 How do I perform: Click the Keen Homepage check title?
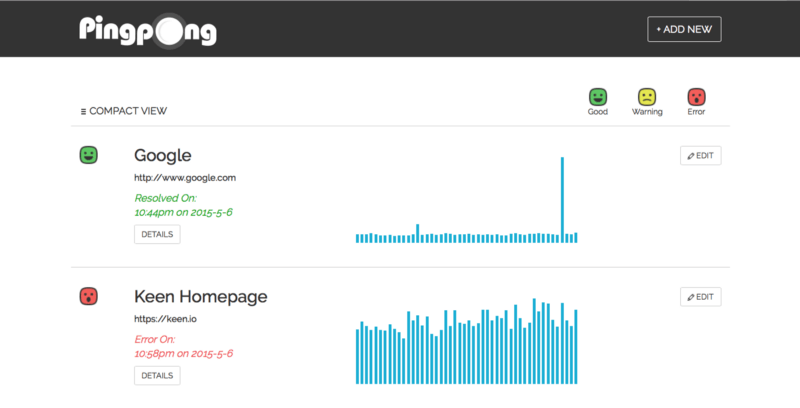pos(201,296)
